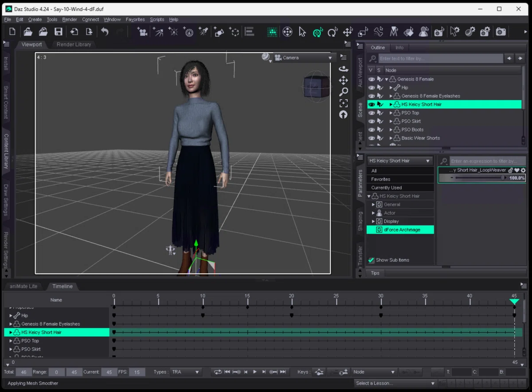Click the Open File folder icon
Viewport: 532px width, 392px height.
28,31
